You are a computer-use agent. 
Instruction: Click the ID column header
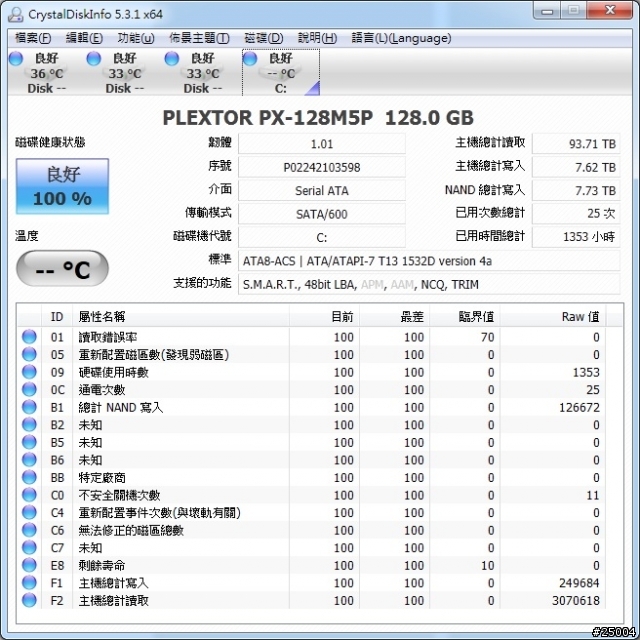click(x=57, y=316)
